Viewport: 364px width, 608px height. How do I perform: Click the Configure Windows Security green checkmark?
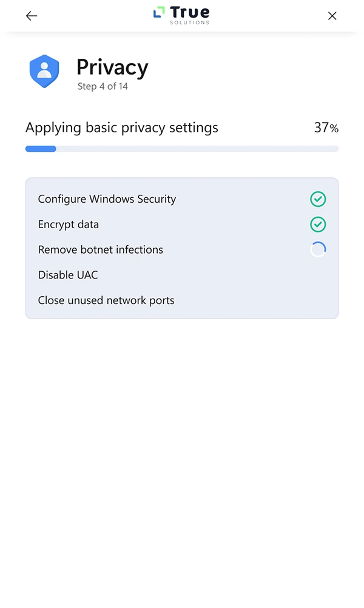(x=318, y=199)
